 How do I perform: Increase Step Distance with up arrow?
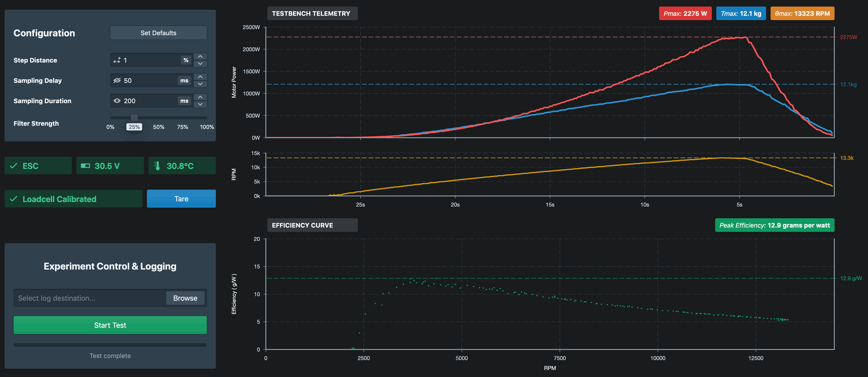click(200, 56)
